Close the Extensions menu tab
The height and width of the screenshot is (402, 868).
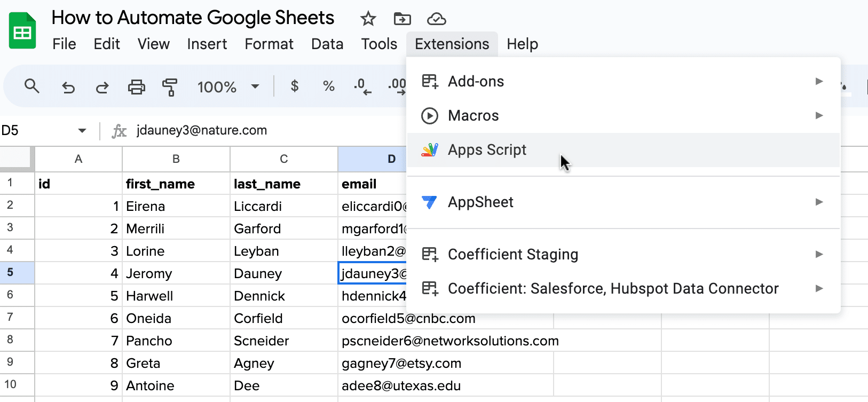click(x=452, y=44)
